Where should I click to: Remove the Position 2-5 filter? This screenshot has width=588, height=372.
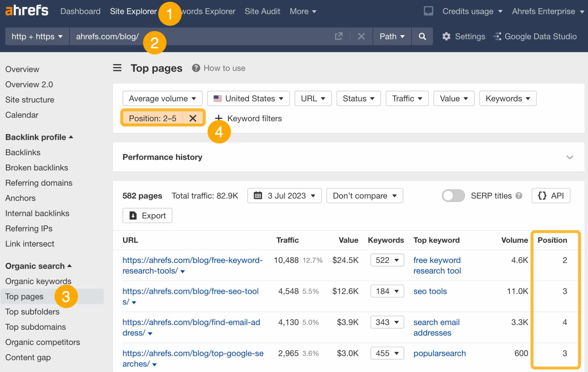tap(192, 119)
